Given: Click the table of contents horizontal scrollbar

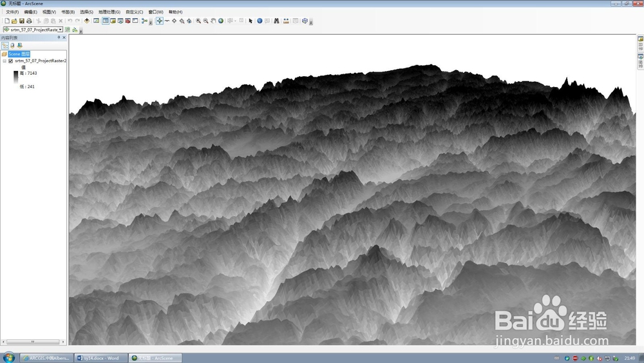Looking at the screenshot, I should point(33,342).
